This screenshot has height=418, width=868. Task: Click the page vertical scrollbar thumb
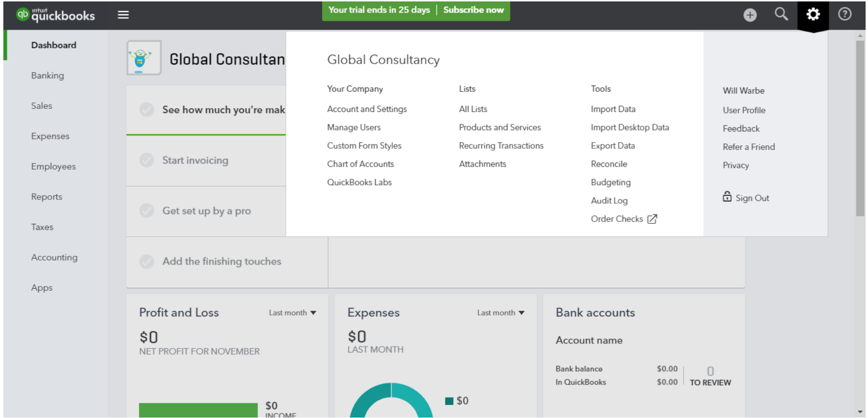[x=860, y=128]
